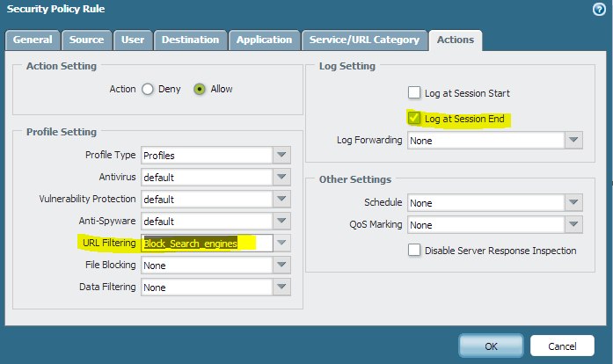Select the Deny action radio button
613x364 pixels.
148,89
